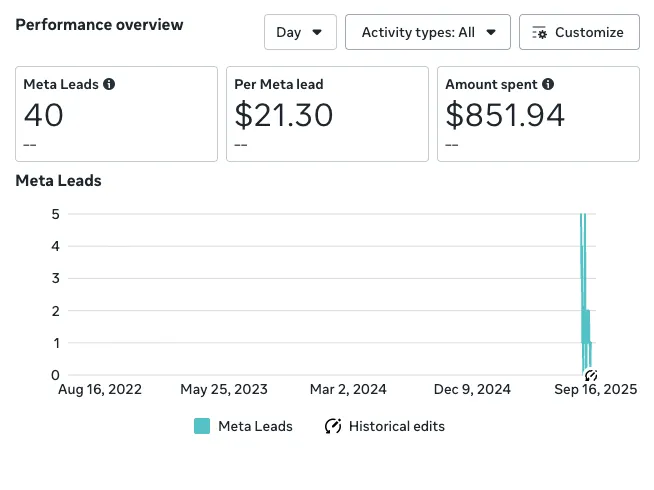654x490 pixels.
Task: Click the Historical edits legend icon
Action: click(333, 426)
